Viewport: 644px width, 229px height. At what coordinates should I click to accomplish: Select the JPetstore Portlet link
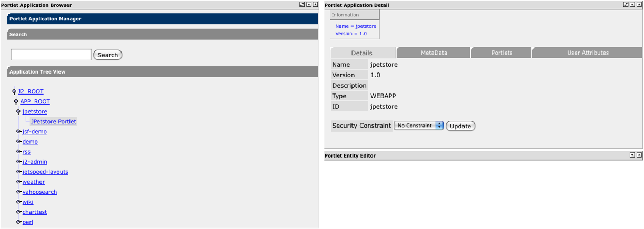point(54,122)
